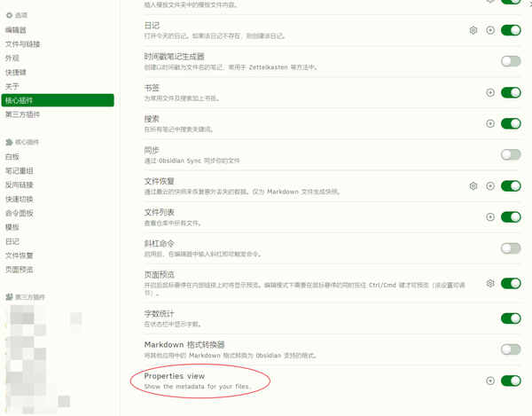Open settings gear for 文件恢复
This screenshot has height=416, width=532.
point(473,186)
